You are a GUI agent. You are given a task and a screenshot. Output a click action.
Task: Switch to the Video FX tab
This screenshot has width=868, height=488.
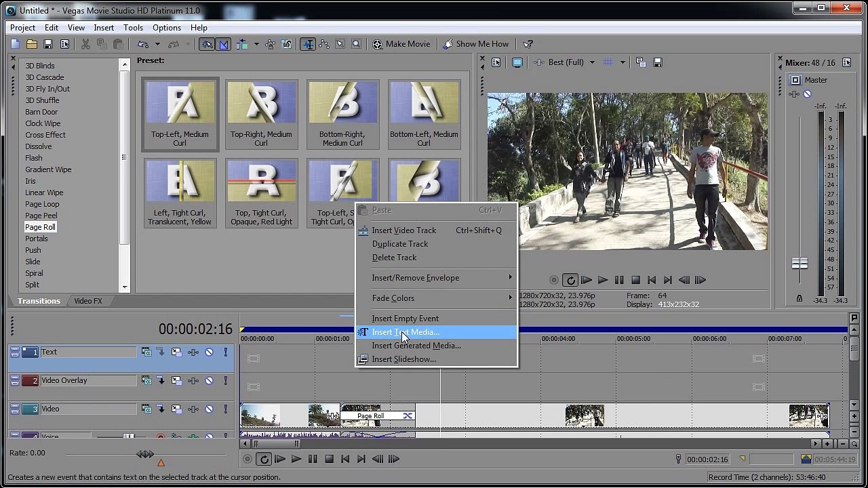click(x=88, y=301)
